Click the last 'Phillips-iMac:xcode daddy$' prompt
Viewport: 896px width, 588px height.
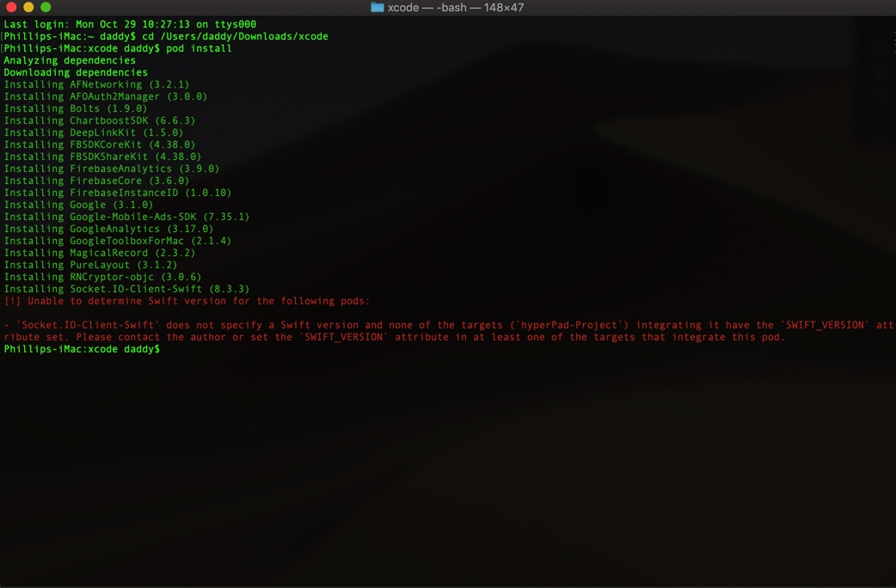point(82,349)
